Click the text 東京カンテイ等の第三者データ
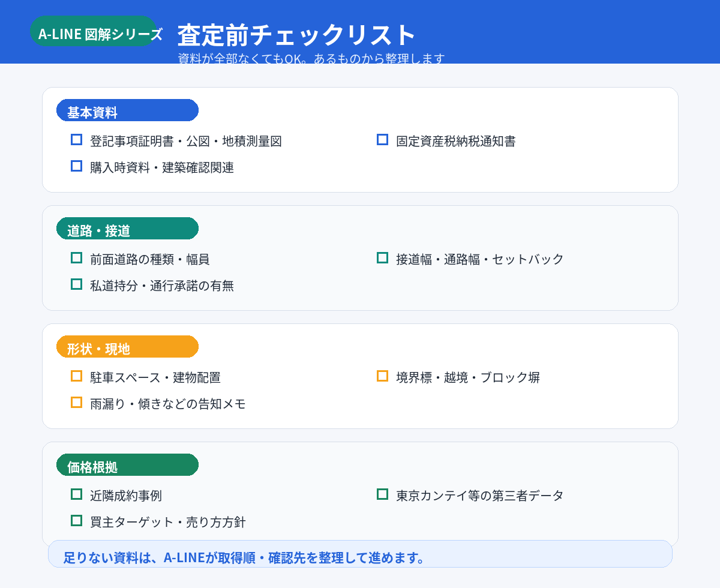The height and width of the screenshot is (588, 720). (x=480, y=496)
